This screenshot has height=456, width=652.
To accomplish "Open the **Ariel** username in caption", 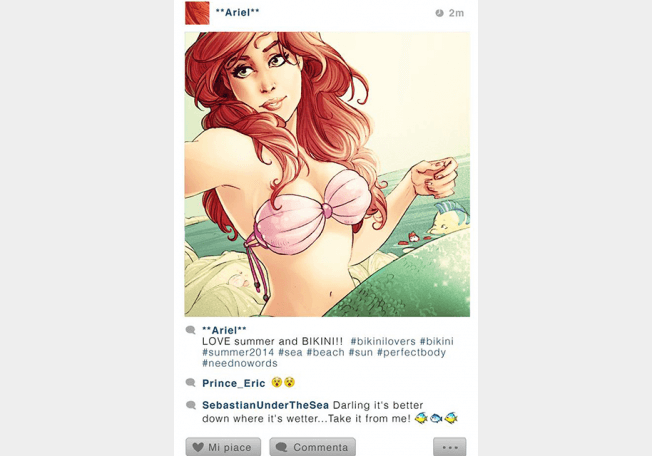I will pos(224,330).
